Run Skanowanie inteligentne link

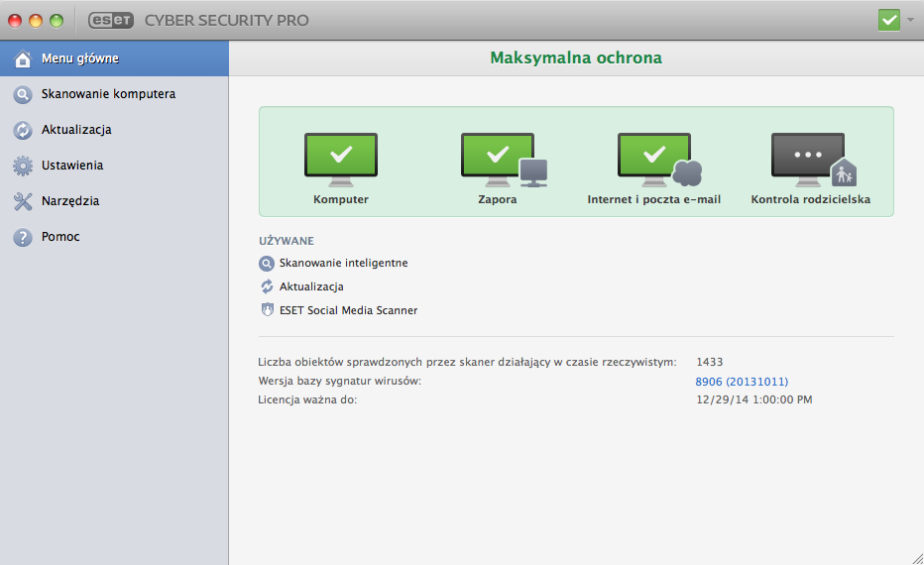click(343, 263)
